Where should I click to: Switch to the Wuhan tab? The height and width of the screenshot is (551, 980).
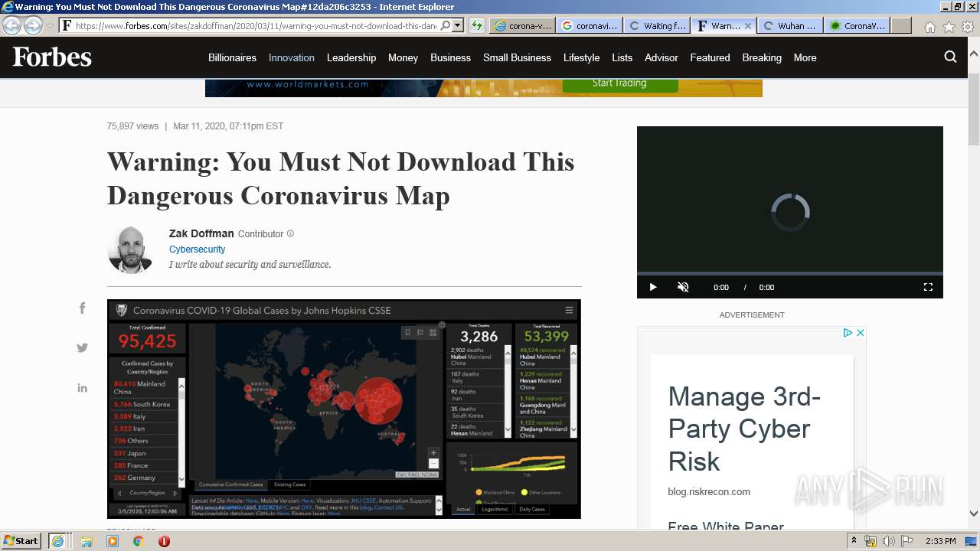click(790, 25)
